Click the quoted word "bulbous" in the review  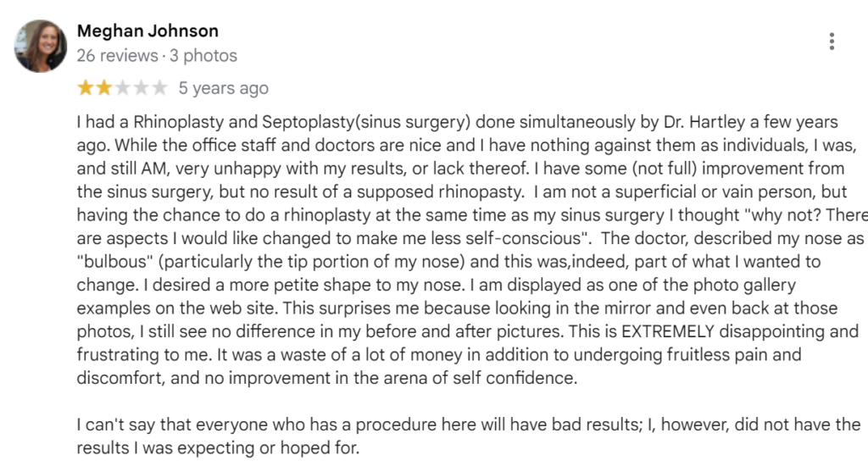pyautogui.click(x=116, y=261)
